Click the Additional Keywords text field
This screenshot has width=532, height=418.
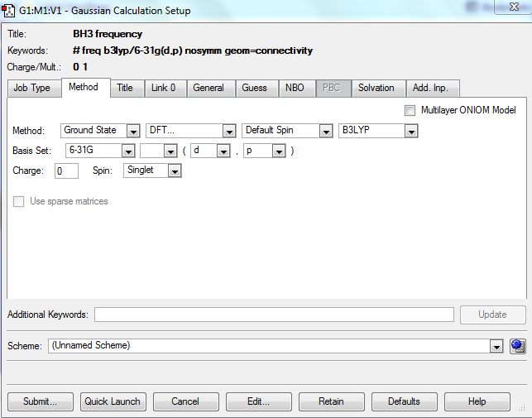(x=274, y=315)
